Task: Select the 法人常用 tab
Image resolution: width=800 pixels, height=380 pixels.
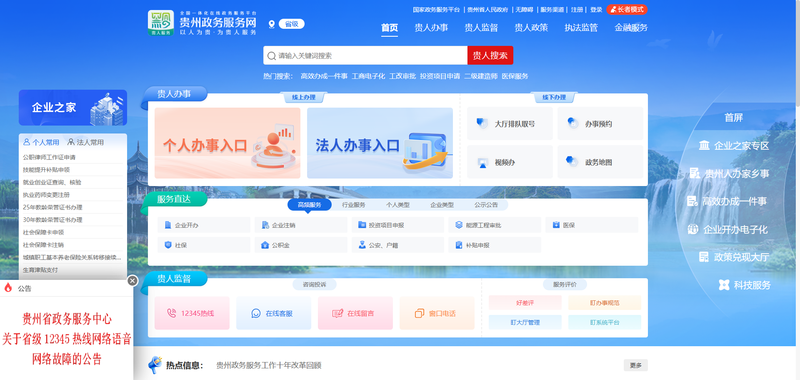Action: 86,142
